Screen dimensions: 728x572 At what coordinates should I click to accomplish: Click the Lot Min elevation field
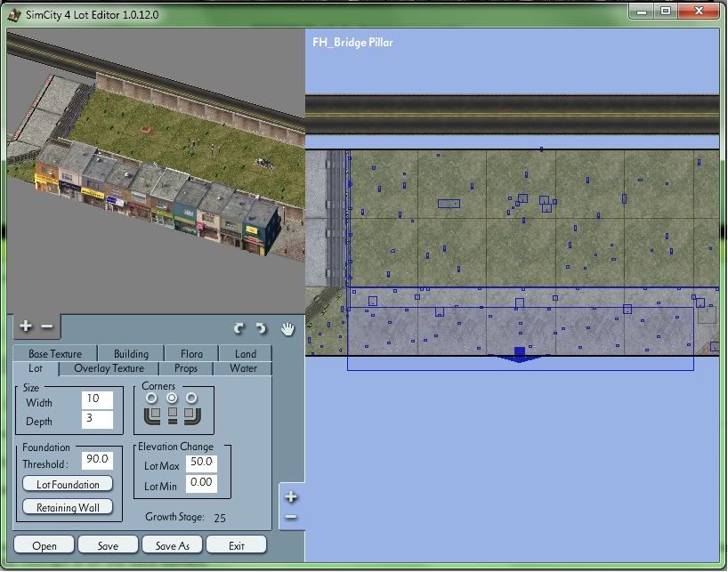[201, 483]
